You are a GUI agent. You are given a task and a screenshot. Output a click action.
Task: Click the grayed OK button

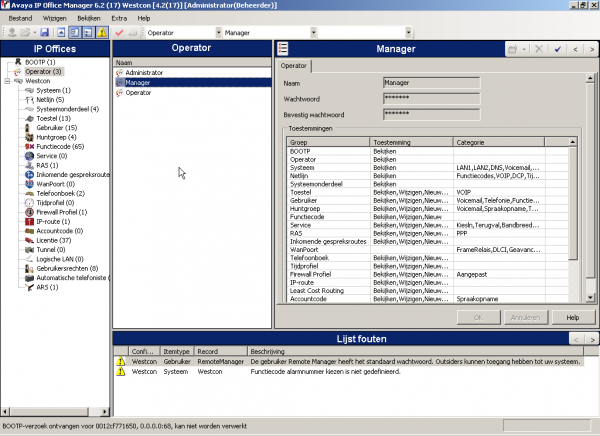478,317
